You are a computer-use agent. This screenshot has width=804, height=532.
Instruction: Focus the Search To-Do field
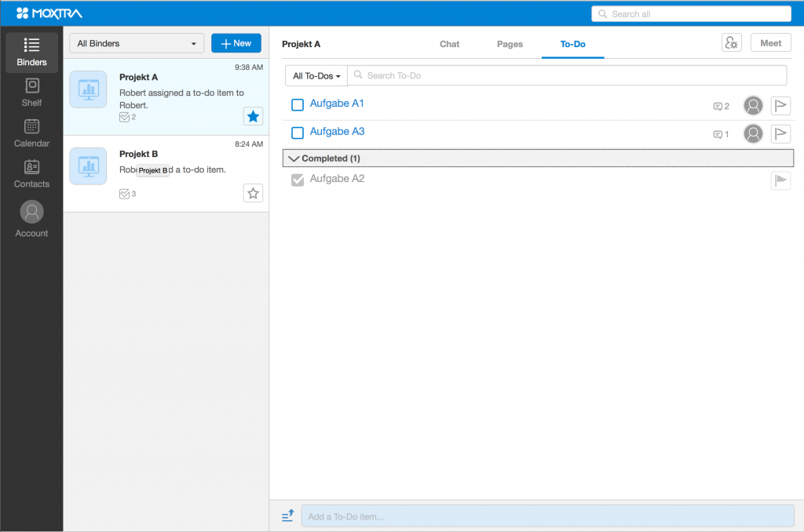[567, 75]
